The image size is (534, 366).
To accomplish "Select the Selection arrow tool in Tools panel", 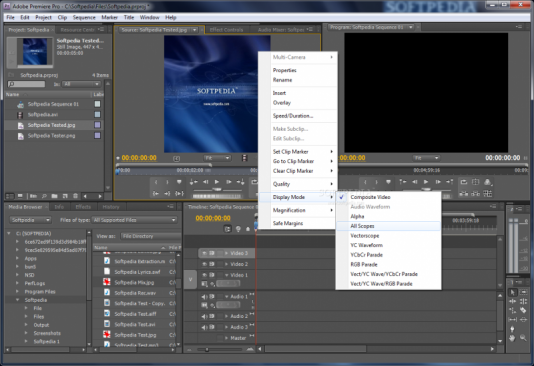I will pos(513,292).
